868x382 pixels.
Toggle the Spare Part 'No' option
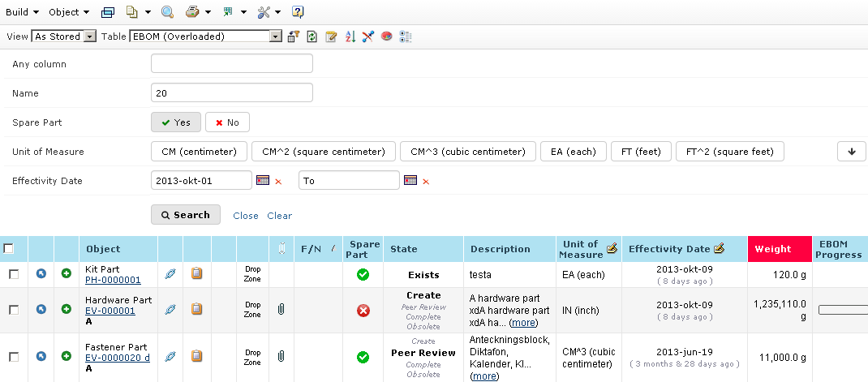pos(227,122)
